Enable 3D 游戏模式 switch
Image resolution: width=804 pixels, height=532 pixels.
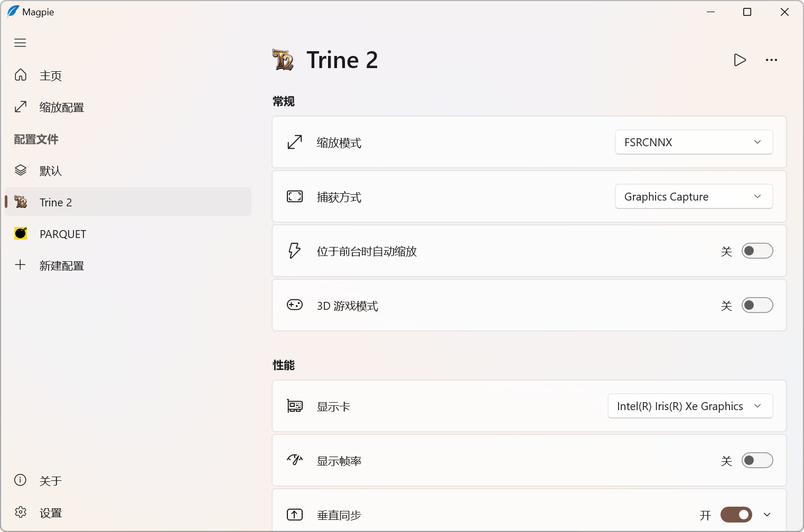[757, 305]
